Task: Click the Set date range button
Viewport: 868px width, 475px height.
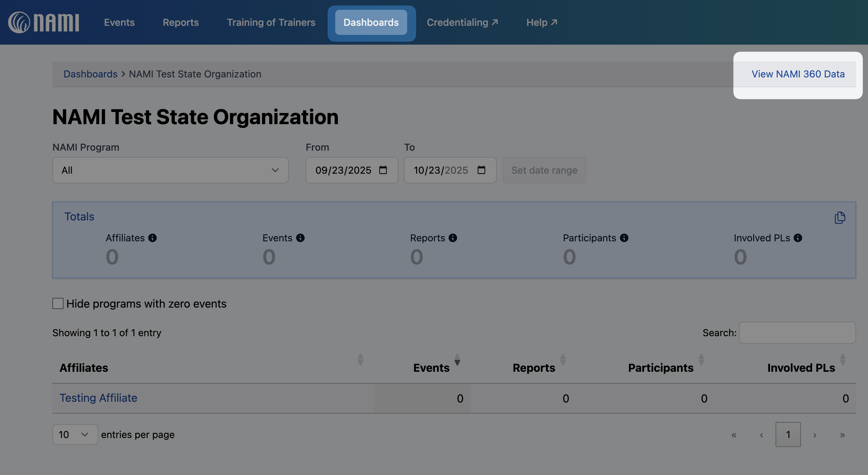Action: click(x=544, y=170)
